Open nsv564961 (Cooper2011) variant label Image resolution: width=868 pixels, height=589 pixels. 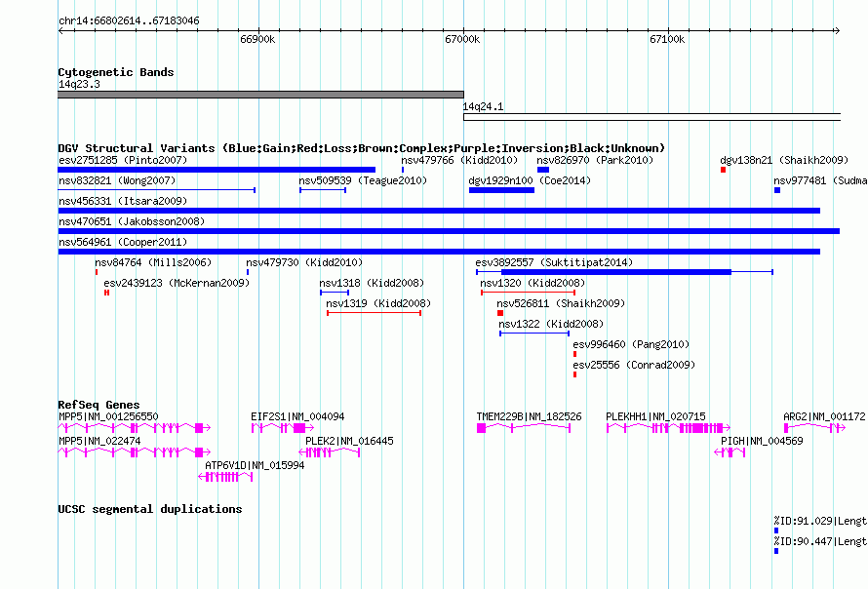pyautogui.click(x=123, y=242)
